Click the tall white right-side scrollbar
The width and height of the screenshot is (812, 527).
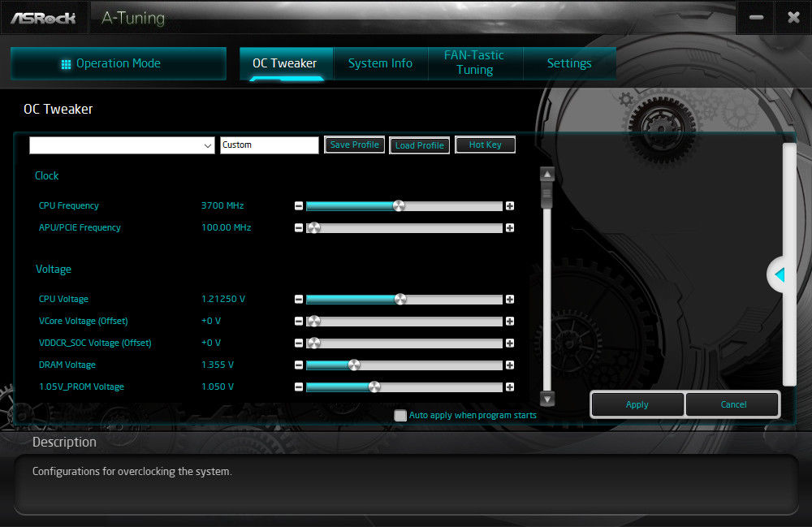(789, 265)
